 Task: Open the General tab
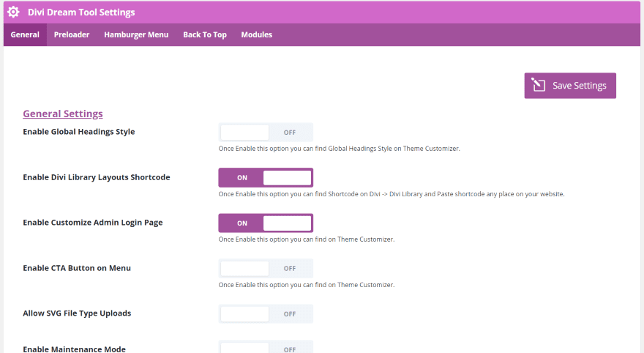point(25,34)
